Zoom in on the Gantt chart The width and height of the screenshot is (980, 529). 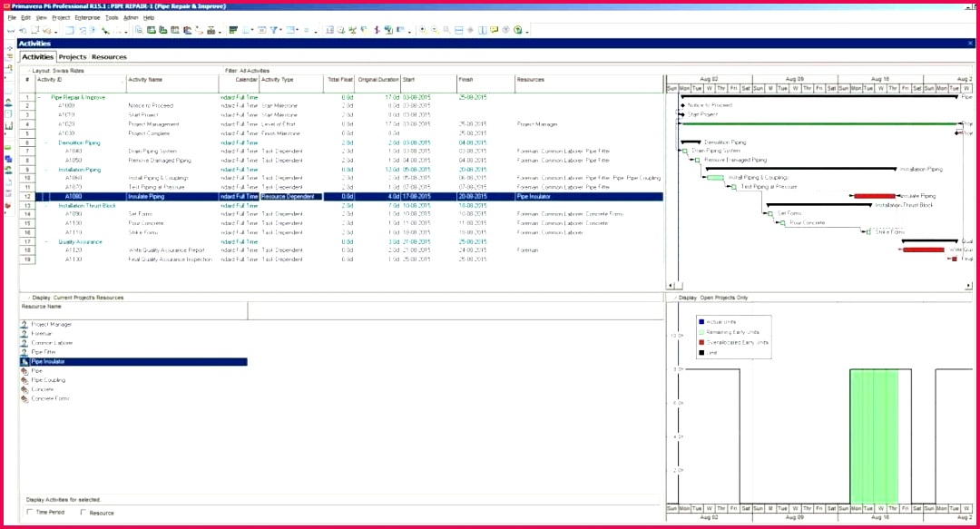[x=423, y=30]
